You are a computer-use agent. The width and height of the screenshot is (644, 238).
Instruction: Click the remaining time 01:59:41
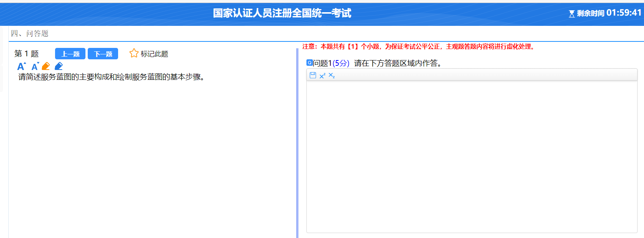point(624,13)
